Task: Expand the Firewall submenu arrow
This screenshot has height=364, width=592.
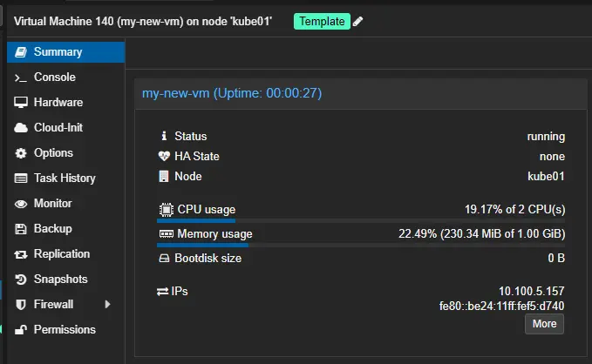Action: point(108,305)
